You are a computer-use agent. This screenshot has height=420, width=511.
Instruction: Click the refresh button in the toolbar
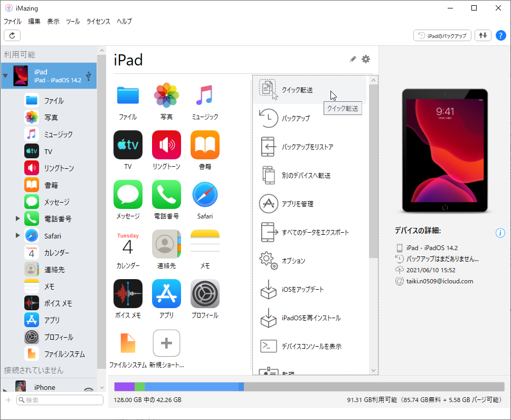click(x=12, y=35)
